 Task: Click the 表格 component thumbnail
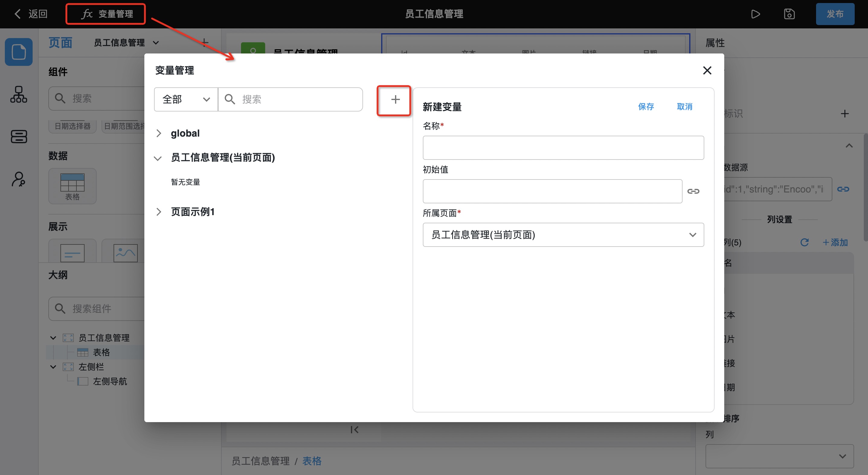pyautogui.click(x=72, y=186)
